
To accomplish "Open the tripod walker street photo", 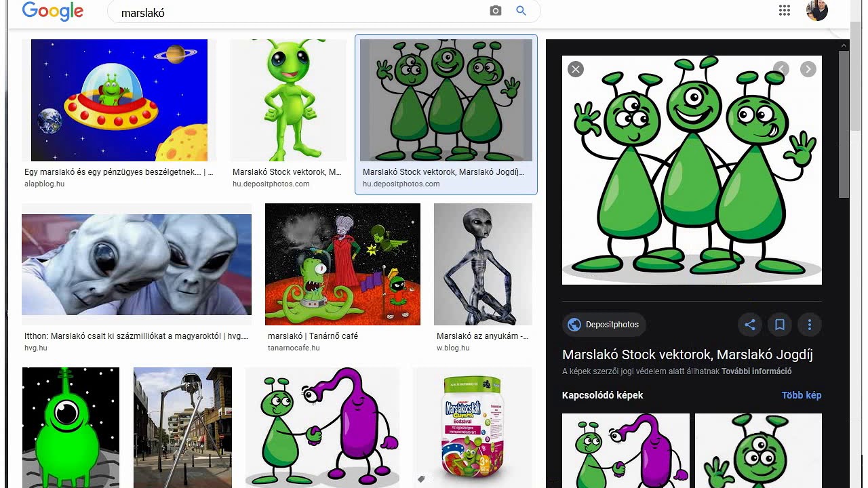I will pyautogui.click(x=182, y=428).
